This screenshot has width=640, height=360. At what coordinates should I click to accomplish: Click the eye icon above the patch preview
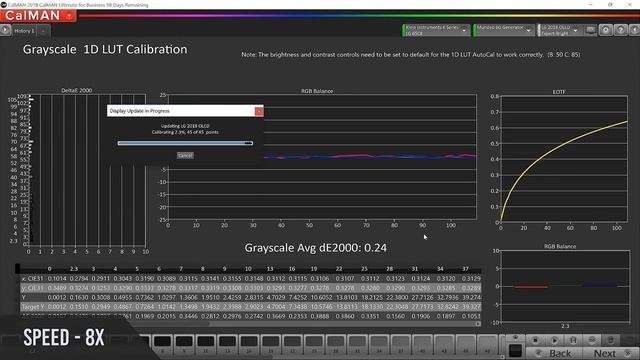(515, 338)
